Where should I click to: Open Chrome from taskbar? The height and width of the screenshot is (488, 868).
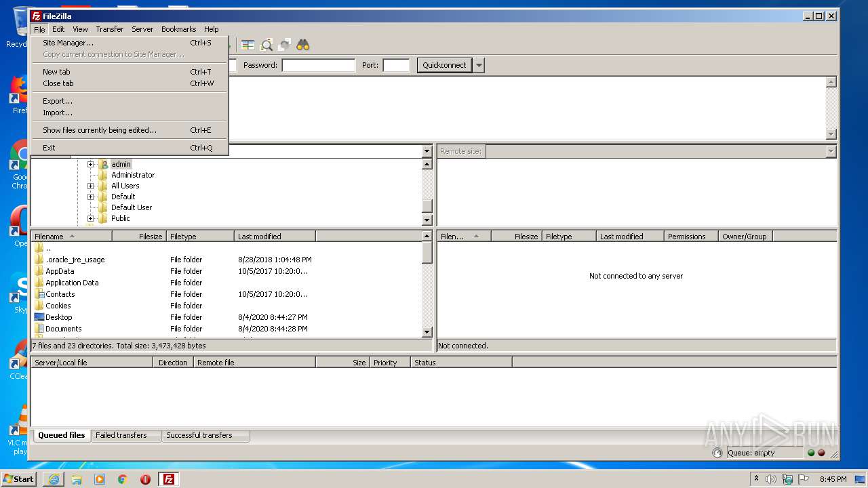[x=123, y=479]
